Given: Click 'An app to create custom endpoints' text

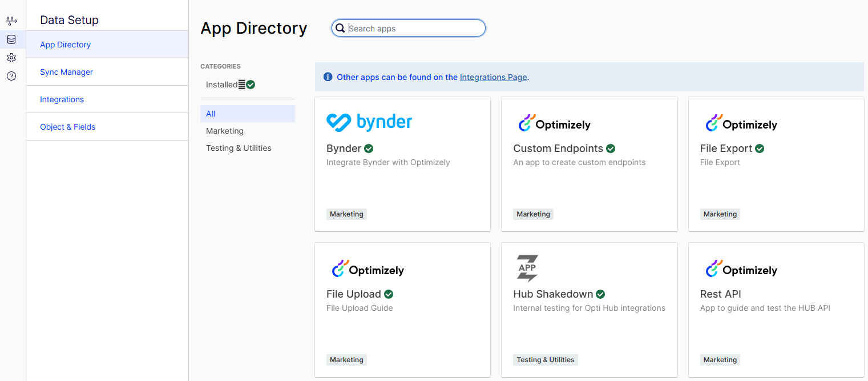Looking at the screenshot, I should [x=579, y=162].
